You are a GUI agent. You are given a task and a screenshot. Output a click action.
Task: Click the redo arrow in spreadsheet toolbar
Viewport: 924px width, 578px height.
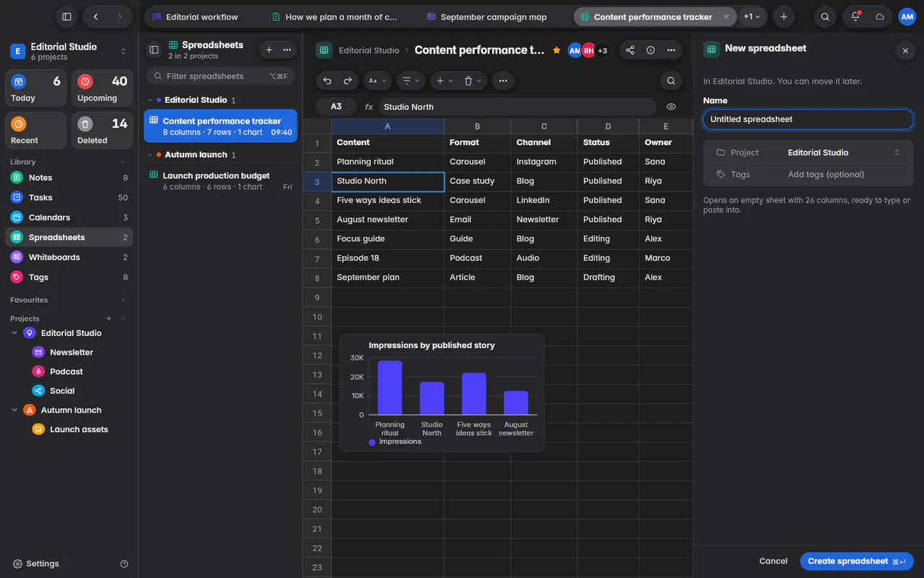347,81
